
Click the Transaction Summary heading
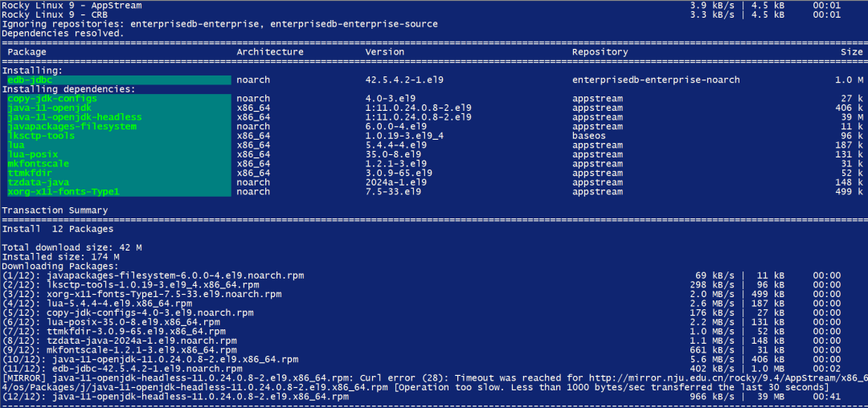[x=55, y=210]
